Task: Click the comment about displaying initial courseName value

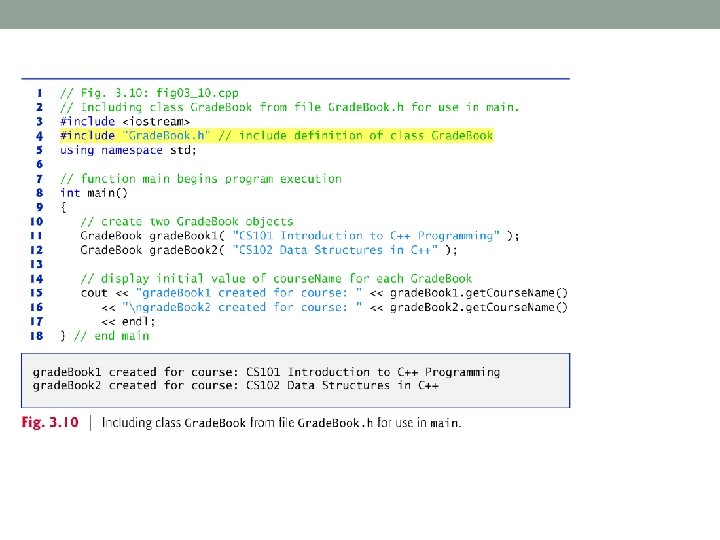Action: coord(276,279)
